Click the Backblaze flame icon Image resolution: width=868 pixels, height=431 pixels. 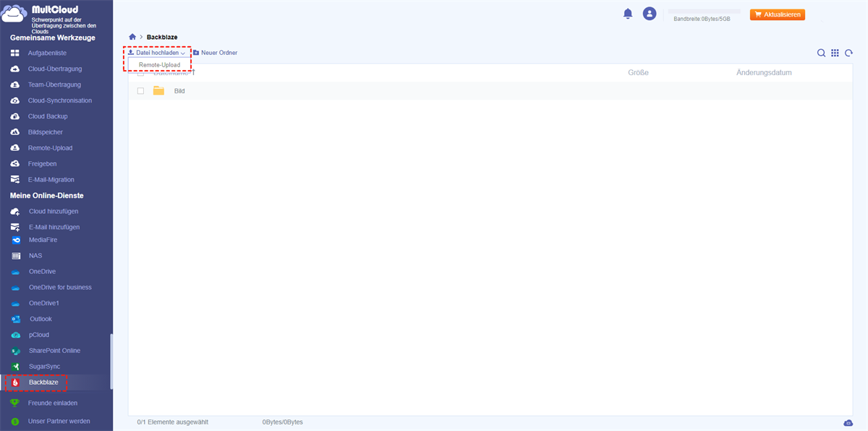pos(15,383)
